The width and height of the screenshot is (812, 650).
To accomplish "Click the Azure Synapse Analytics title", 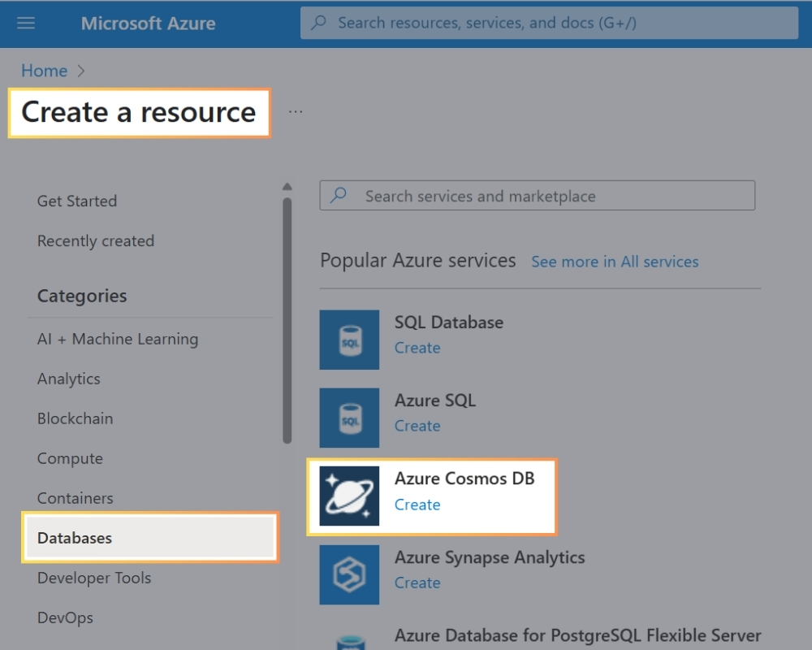I will [x=490, y=557].
